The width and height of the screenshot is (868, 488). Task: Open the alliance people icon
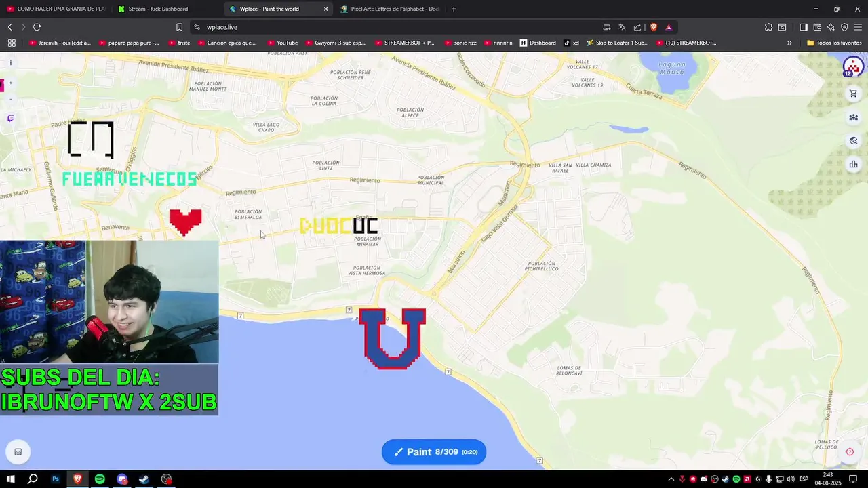point(853,117)
